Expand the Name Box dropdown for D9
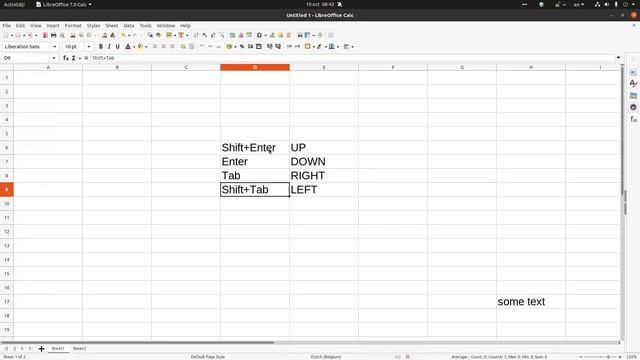Image resolution: width=640 pixels, height=360 pixels. pyautogui.click(x=54, y=58)
